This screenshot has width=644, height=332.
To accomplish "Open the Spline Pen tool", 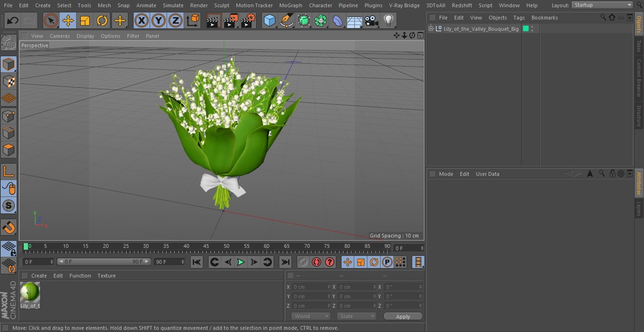I will [x=287, y=21].
